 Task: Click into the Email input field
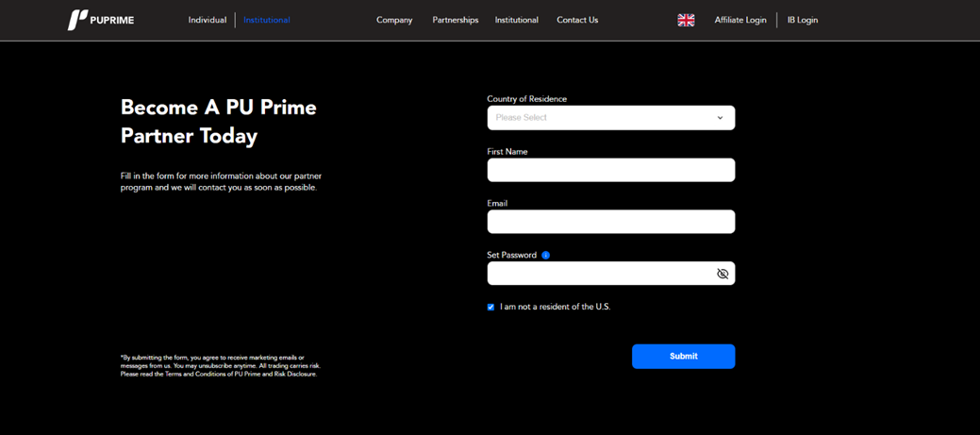[610, 222]
